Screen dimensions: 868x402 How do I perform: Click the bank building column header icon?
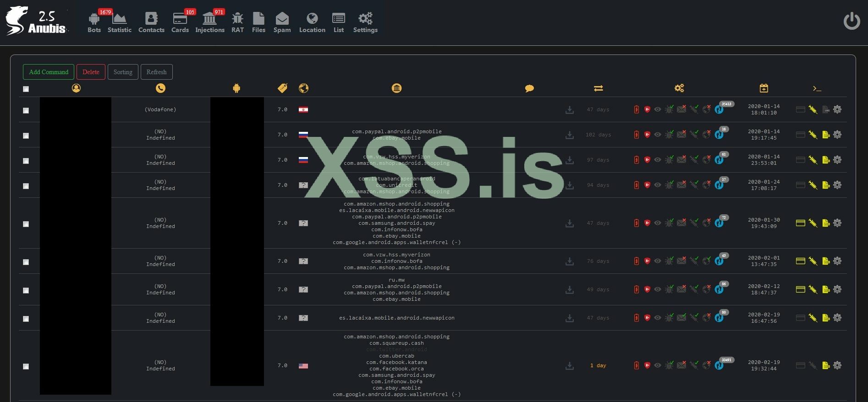pyautogui.click(x=397, y=88)
